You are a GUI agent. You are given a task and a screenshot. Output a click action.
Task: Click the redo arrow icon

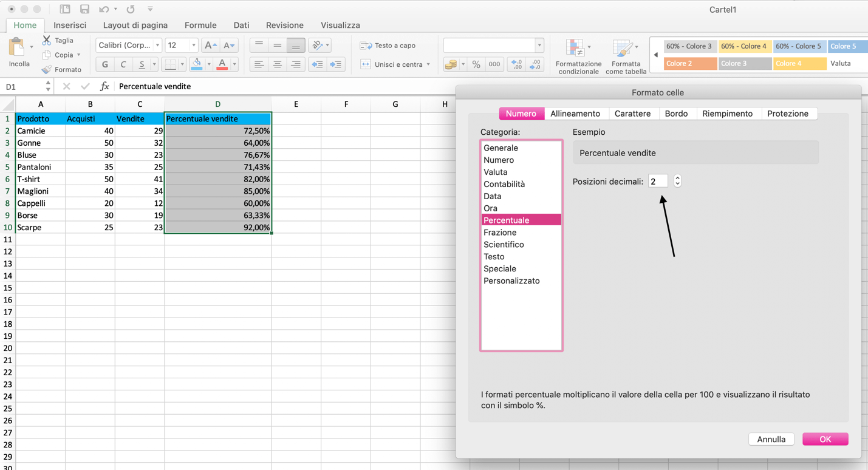(131, 9)
